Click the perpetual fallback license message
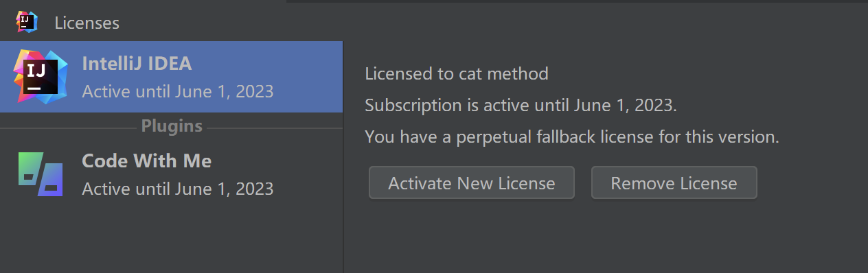Viewport: 868px width, 273px height. tap(572, 136)
